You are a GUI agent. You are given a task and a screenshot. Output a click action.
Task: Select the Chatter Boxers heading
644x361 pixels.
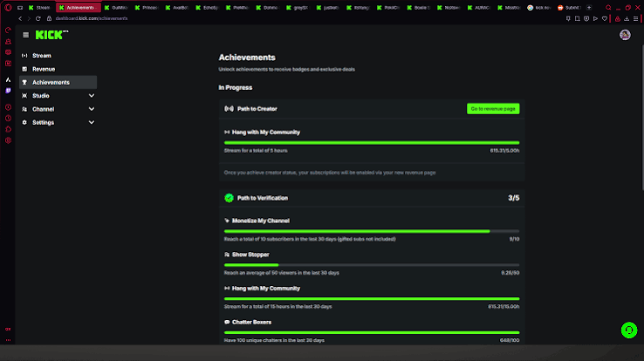tap(252, 322)
